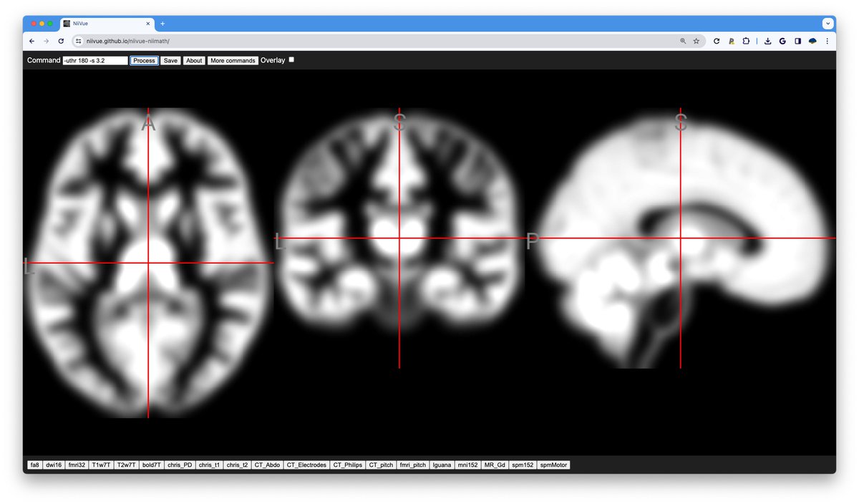Click the Process button
This screenshot has height=504, width=859.
(144, 61)
